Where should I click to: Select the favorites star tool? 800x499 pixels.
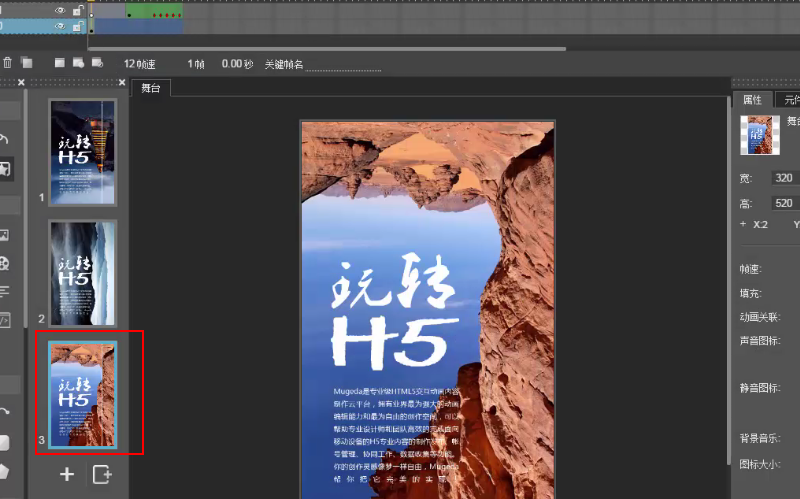click(5, 169)
